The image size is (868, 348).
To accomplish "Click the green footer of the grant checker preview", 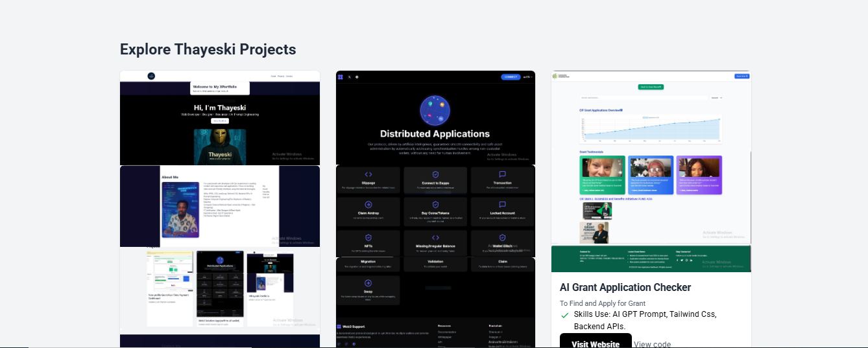I will (651, 259).
